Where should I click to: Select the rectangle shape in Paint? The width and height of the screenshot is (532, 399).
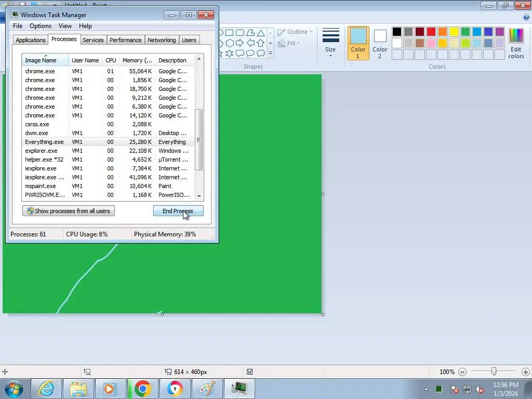tap(229, 33)
